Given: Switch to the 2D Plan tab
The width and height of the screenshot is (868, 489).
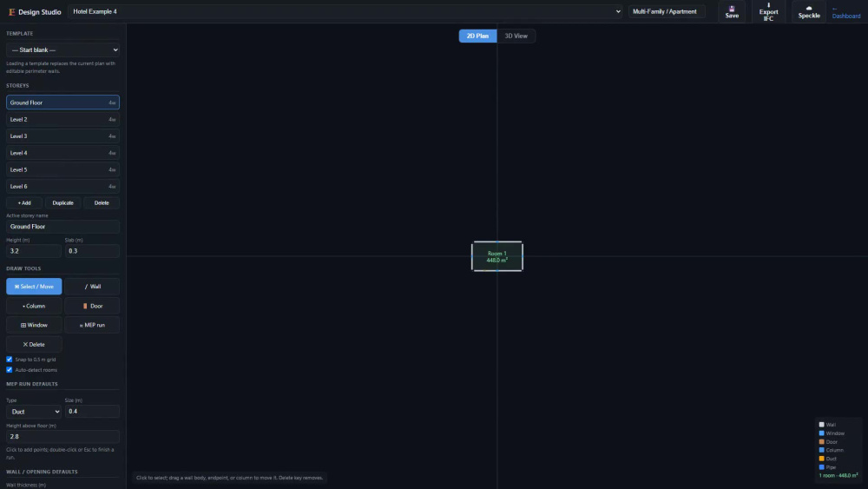Looking at the screenshot, I should point(477,36).
